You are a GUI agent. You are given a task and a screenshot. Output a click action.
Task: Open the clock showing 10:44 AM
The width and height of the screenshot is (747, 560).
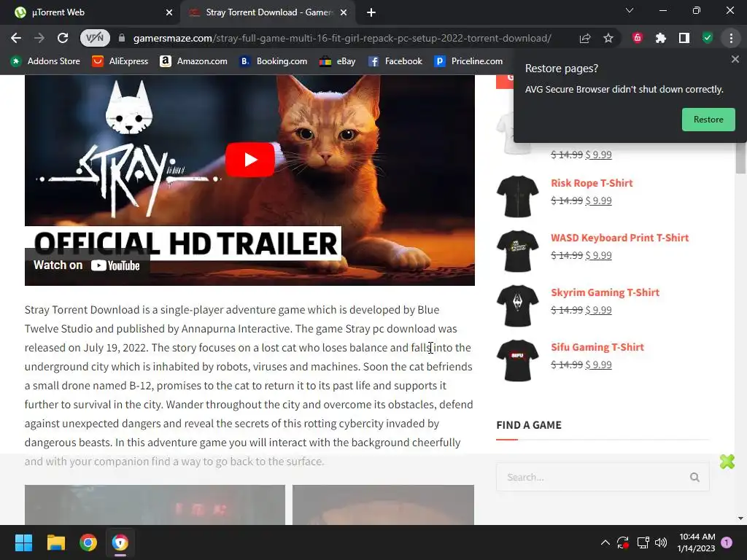[x=697, y=542]
